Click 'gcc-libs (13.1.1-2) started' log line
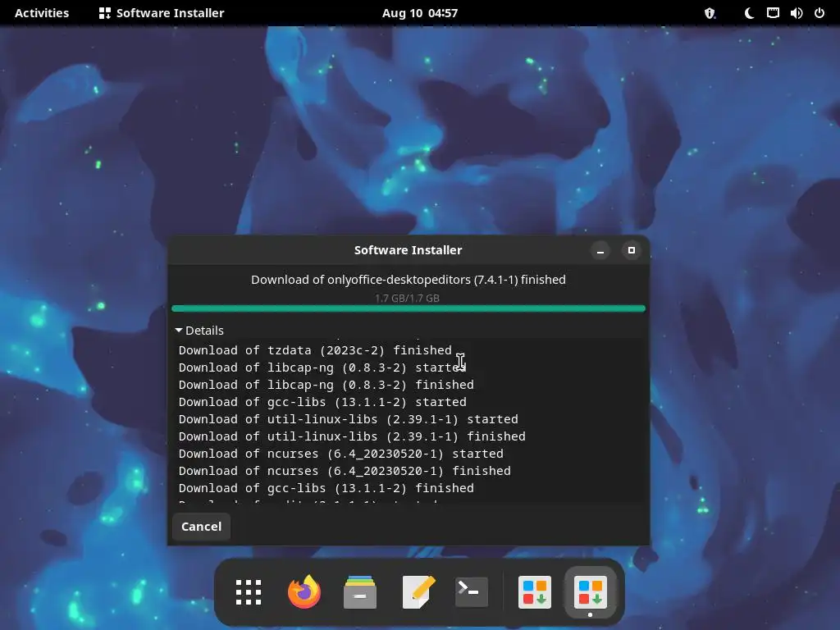 coord(322,402)
